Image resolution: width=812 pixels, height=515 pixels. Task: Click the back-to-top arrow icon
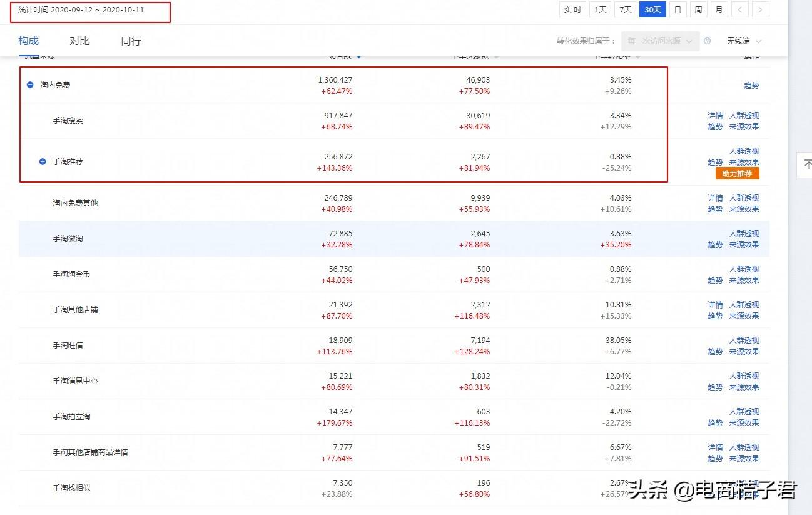(x=806, y=164)
